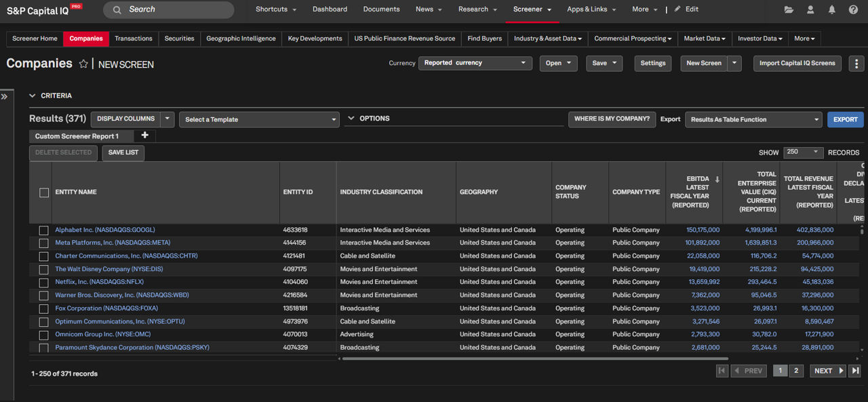
Task: Open the Research menu
Action: tap(478, 9)
